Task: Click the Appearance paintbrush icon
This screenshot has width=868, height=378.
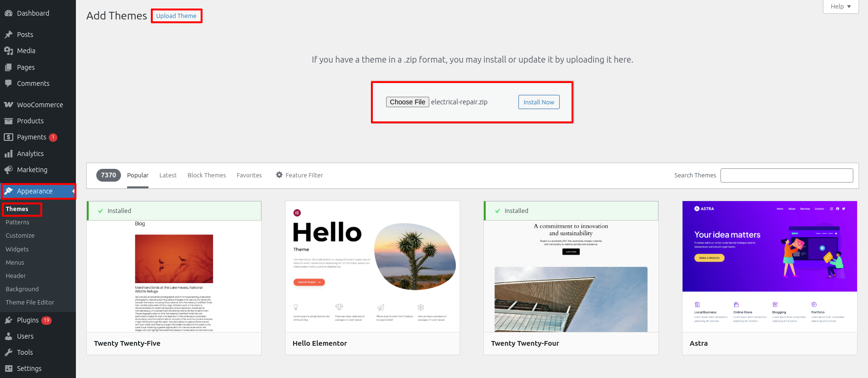Action: click(9, 191)
